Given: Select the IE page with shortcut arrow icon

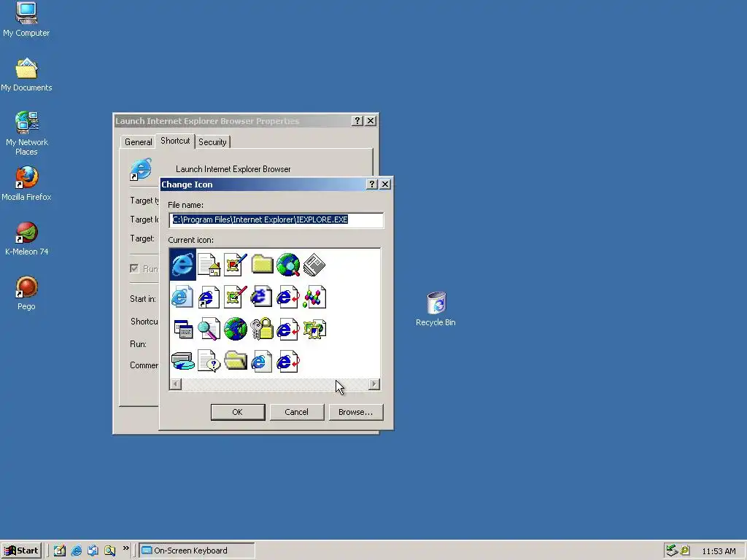Looking at the screenshot, I should tap(209, 297).
